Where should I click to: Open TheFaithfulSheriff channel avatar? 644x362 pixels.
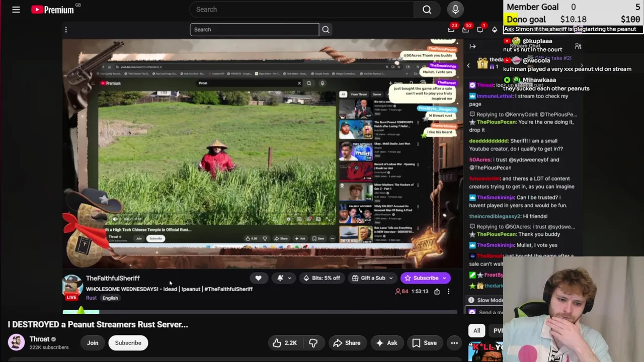72,285
